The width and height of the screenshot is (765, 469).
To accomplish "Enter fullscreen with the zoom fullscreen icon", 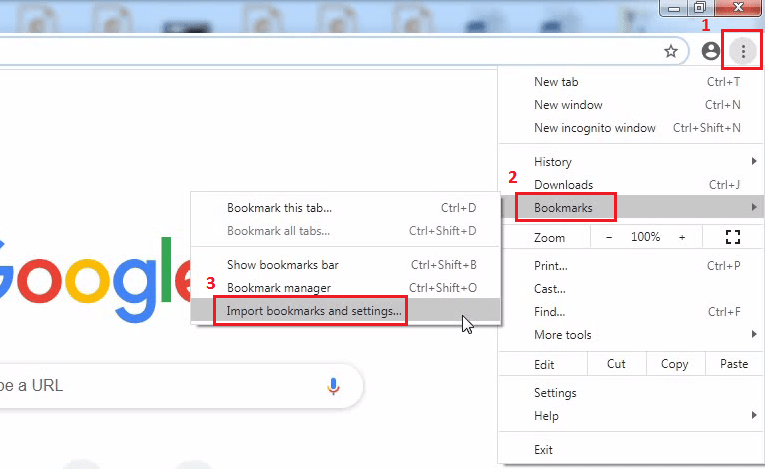I will point(732,237).
